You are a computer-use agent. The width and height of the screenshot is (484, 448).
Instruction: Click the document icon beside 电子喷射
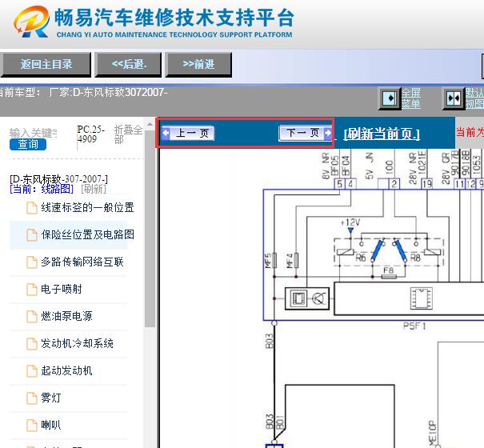coord(32,290)
